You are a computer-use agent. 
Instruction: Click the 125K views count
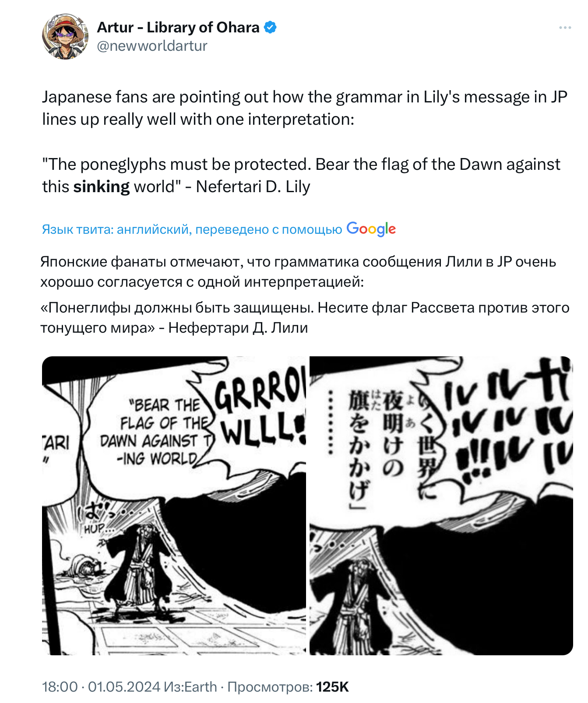pos(332,687)
